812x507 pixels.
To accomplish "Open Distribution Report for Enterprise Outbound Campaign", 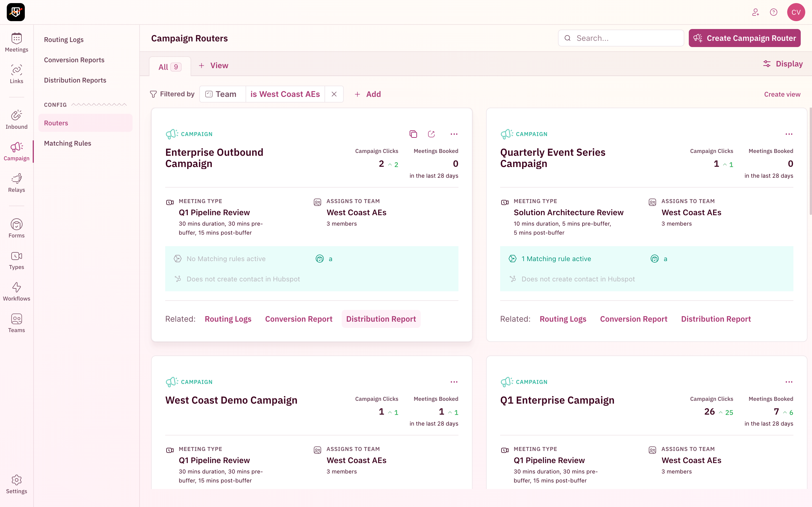I will (x=381, y=319).
